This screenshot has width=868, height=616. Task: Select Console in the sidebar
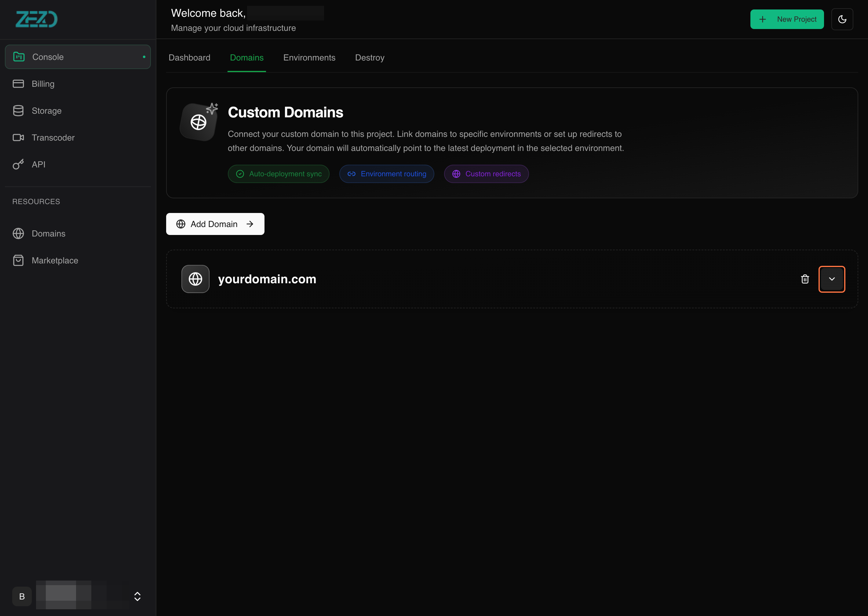tap(78, 57)
